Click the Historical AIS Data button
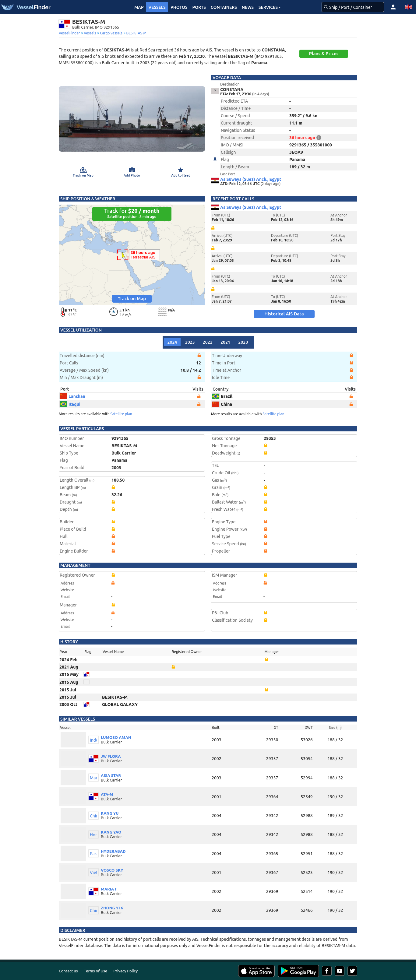 click(x=284, y=314)
